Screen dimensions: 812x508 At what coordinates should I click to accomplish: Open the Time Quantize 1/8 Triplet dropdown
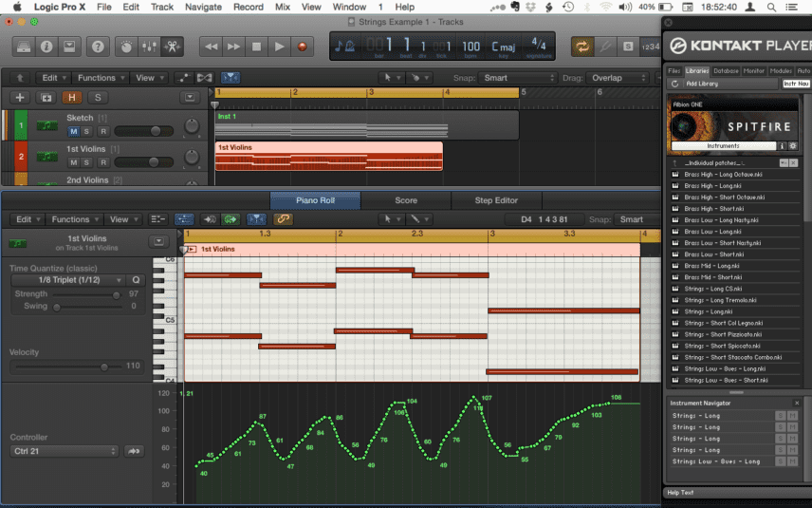[69, 280]
